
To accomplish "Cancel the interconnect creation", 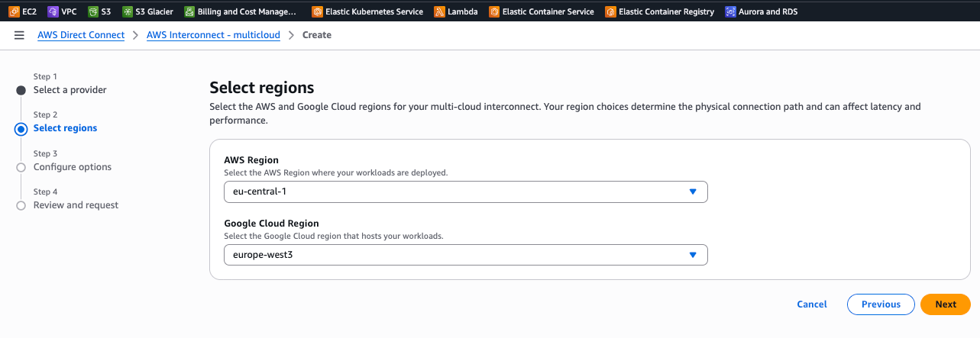I will pos(812,304).
